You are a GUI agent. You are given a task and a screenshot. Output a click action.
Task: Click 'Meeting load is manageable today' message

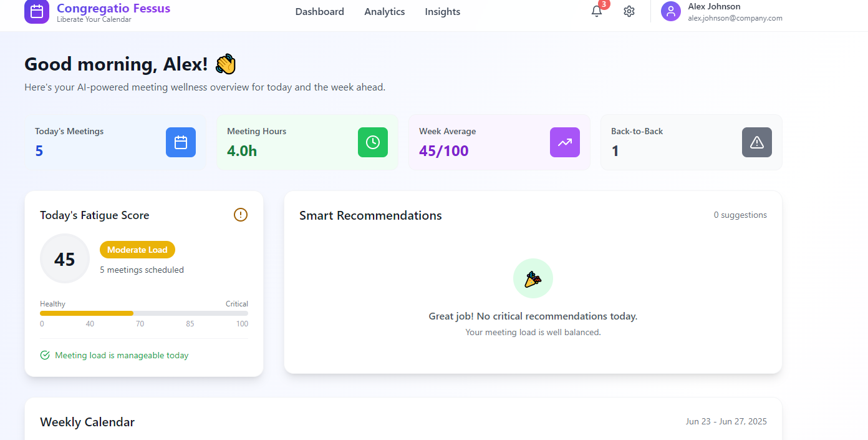[x=122, y=355]
